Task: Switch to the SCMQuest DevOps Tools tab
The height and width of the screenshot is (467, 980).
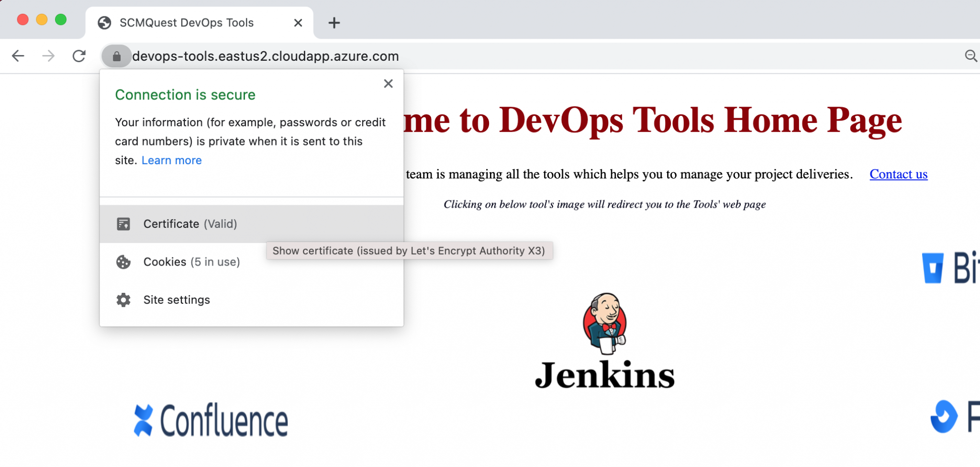Action: pyautogui.click(x=187, y=22)
